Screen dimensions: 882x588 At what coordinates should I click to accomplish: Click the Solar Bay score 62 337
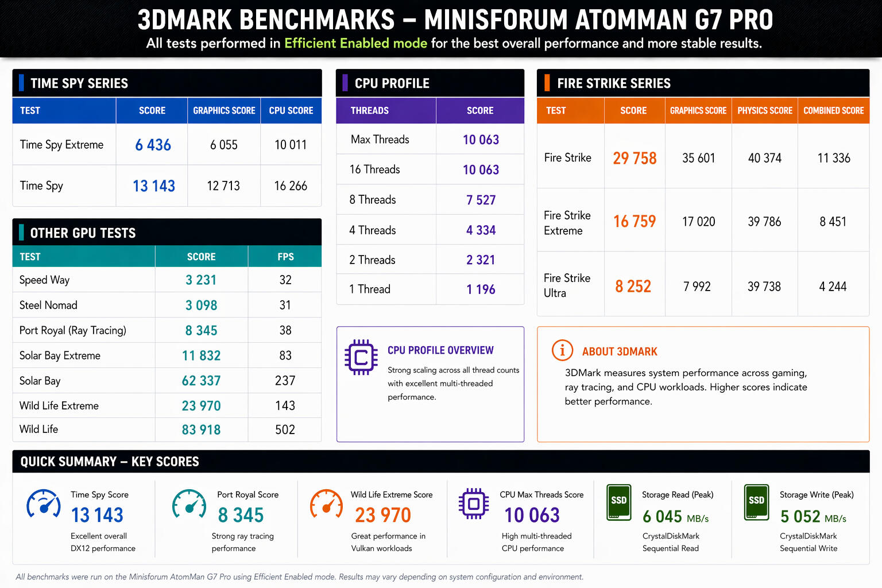201,381
